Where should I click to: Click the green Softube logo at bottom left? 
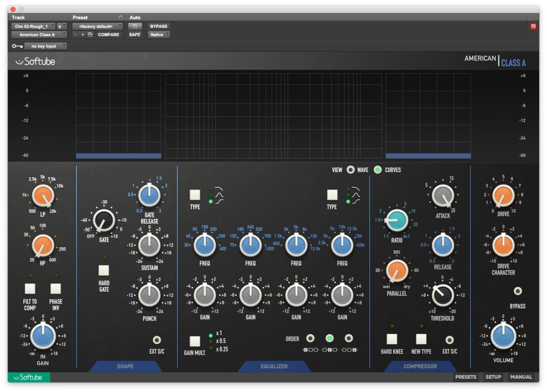[28, 377]
